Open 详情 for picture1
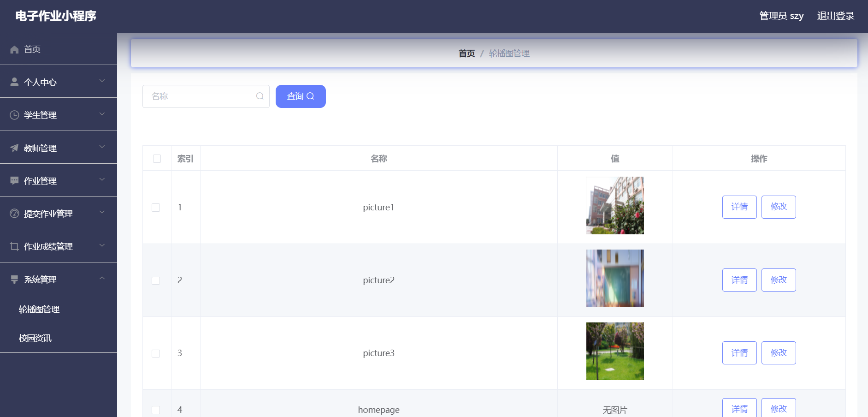The height and width of the screenshot is (417, 868). click(739, 207)
